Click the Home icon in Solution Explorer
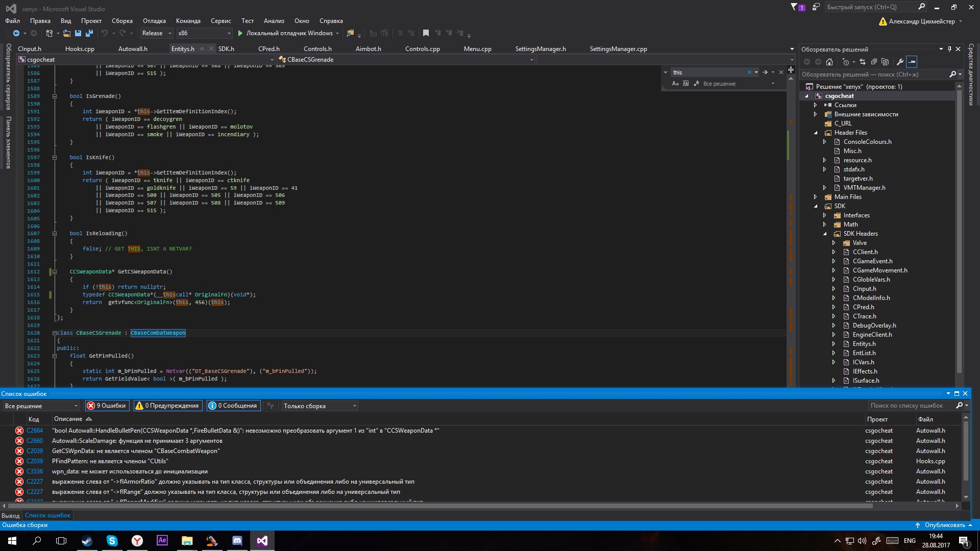The image size is (980, 551). click(829, 62)
